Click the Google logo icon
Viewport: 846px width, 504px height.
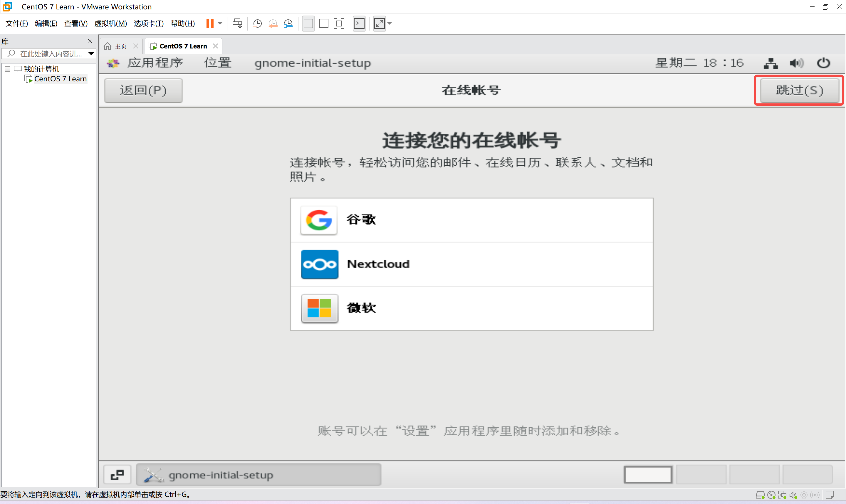click(319, 220)
